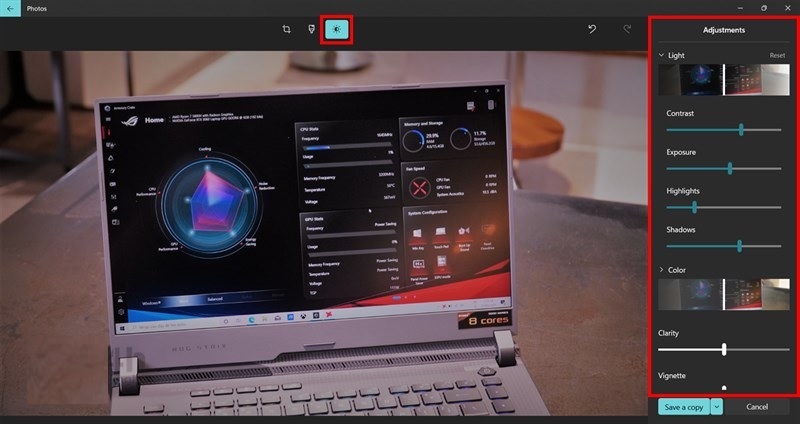Expand the Color section
The image size is (800, 424).
pyautogui.click(x=661, y=270)
